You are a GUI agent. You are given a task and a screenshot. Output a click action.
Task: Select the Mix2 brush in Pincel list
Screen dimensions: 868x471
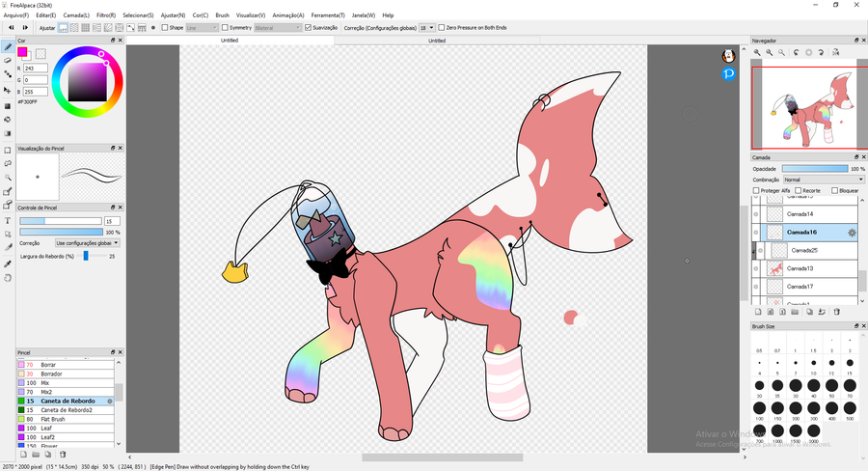66,392
